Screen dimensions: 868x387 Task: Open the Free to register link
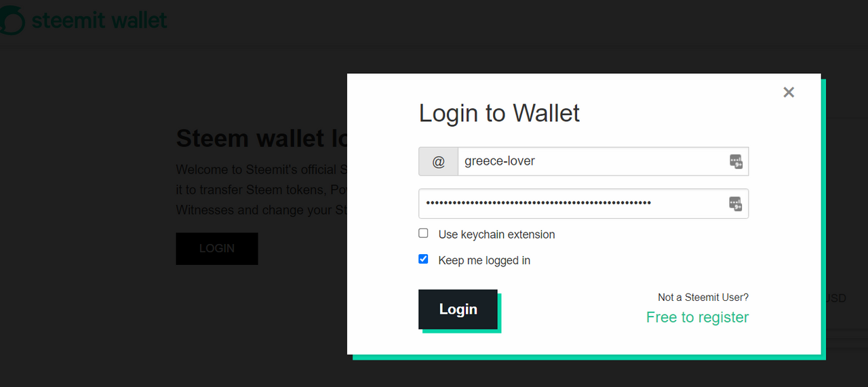pos(697,317)
